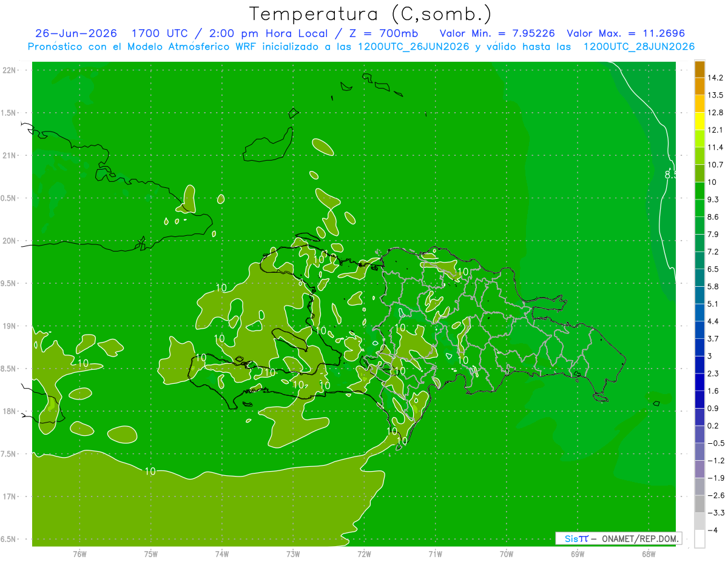This screenshot has width=728, height=562.
Task: Click the 68W longitude axis label
Action: pos(648,554)
